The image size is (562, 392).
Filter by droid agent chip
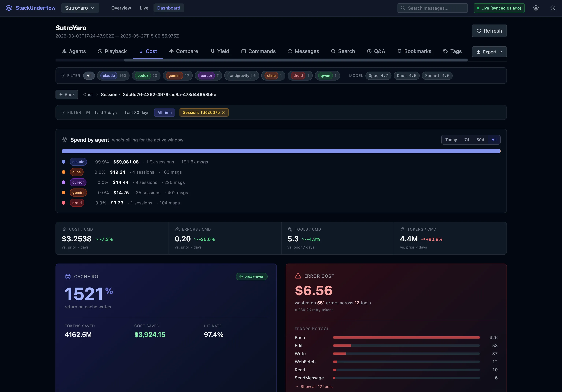300,76
